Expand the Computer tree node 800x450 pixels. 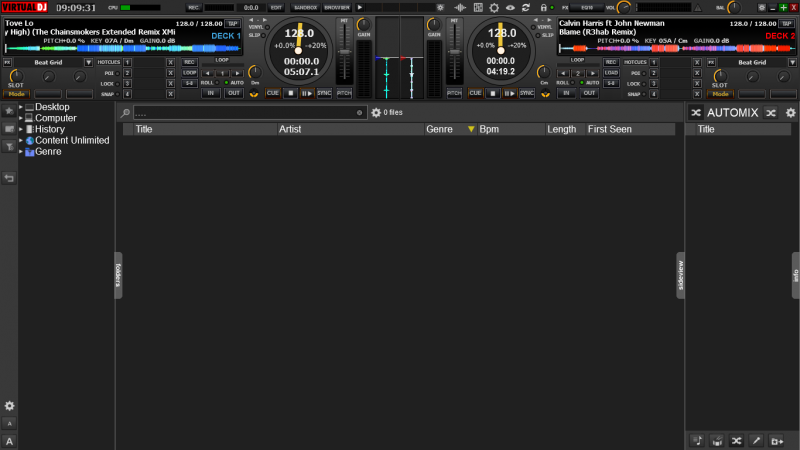pyautogui.click(x=21, y=118)
